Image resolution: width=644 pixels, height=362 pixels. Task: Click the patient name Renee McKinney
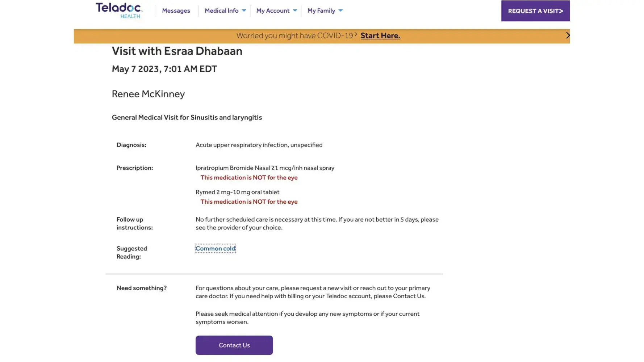[148, 94]
